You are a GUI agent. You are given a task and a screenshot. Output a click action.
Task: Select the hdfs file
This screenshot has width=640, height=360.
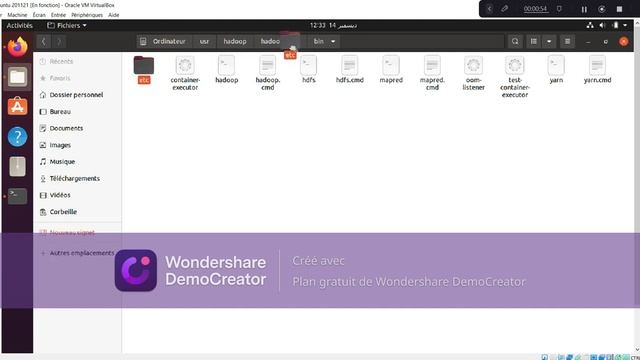309,70
